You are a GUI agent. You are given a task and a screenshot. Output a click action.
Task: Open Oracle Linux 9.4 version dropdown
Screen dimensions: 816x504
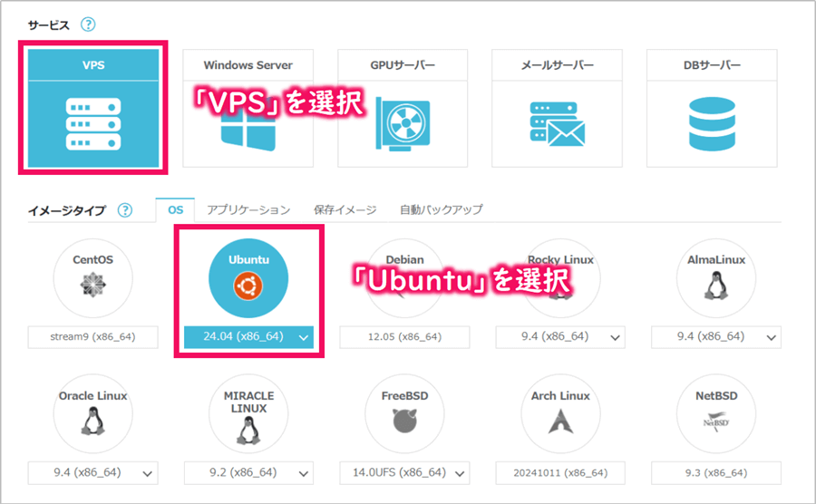click(x=92, y=473)
